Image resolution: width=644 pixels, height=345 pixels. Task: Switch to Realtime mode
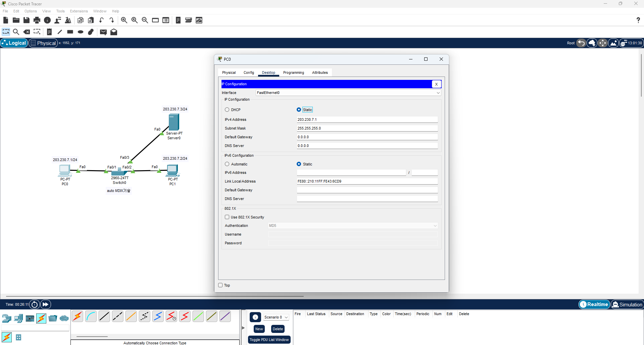594,304
